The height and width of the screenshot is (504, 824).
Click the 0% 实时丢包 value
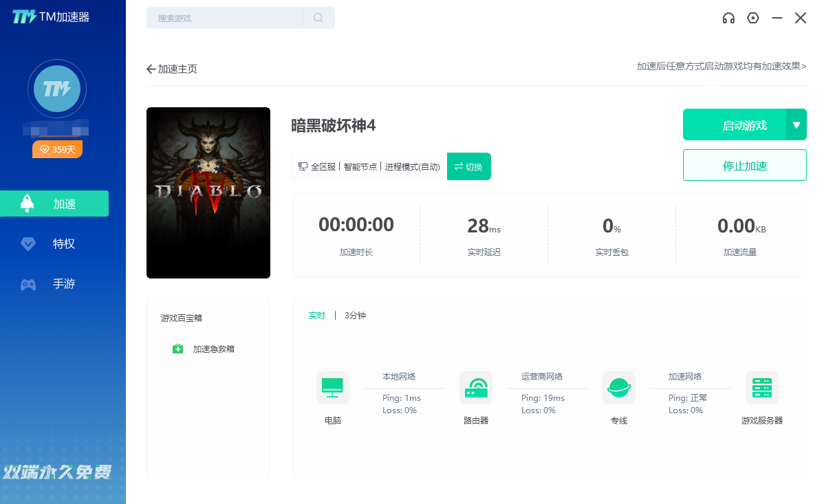pos(611,226)
